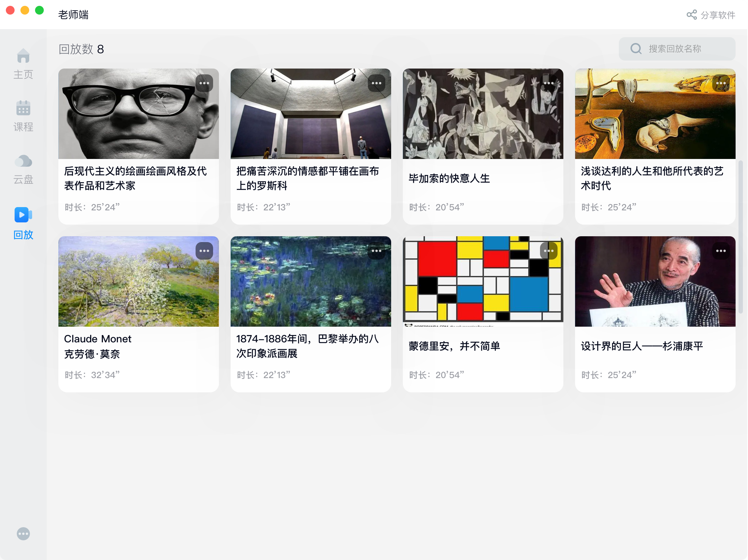Open the Monet orchard painting thumbnail

(139, 281)
